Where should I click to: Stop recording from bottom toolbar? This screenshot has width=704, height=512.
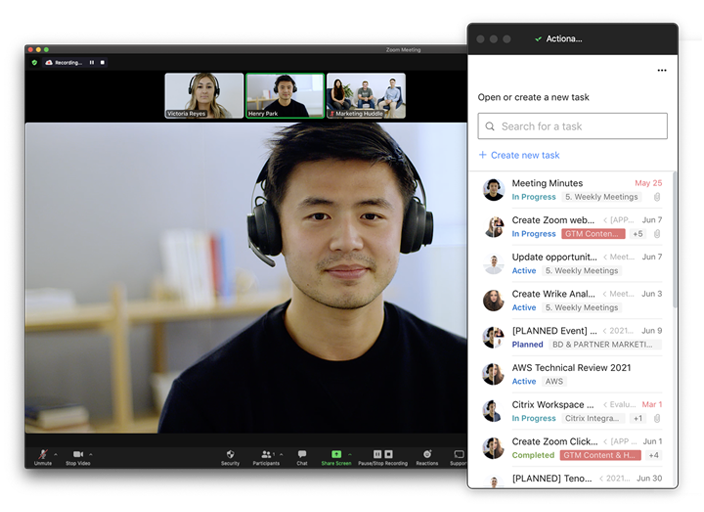click(388, 454)
